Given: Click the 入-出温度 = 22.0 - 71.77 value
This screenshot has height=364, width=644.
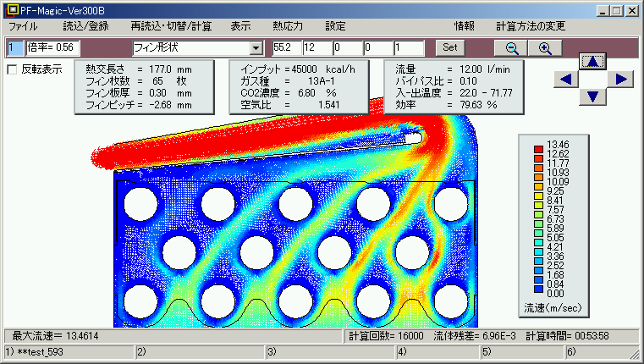Looking at the screenshot, I should tap(454, 93).
